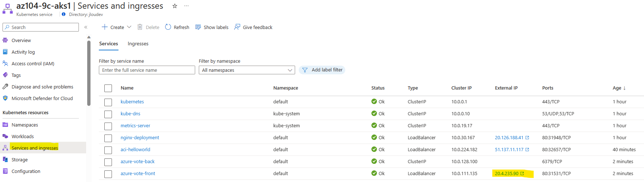Check the metrics-server row checkbox
This screenshot has height=182, width=644.
click(108, 126)
